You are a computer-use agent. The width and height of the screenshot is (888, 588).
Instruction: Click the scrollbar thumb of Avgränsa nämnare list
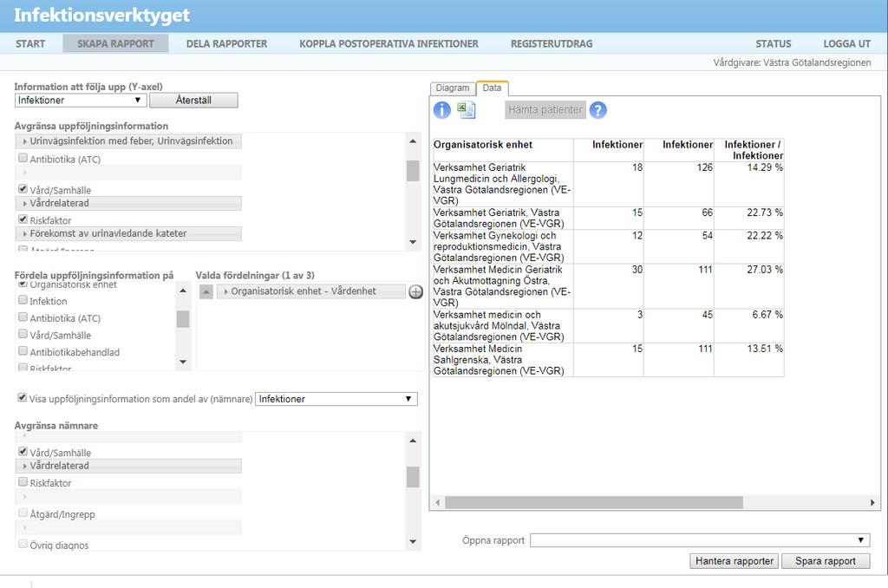[413, 477]
